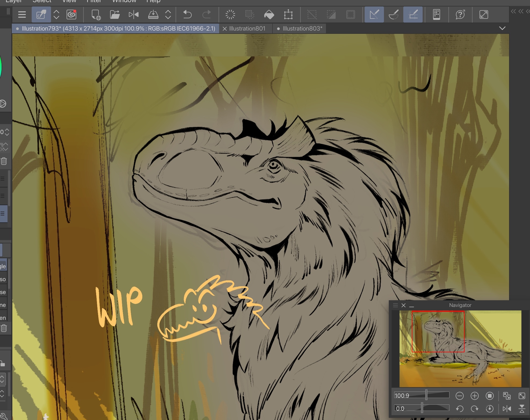Click the Undo arrow in command bar
The image size is (530, 420).
pyautogui.click(x=187, y=15)
